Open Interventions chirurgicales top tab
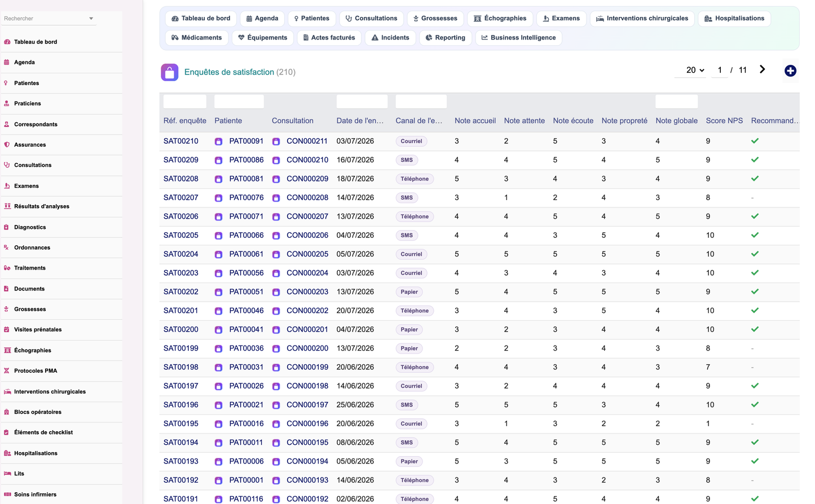This screenshot has height=504, width=815. point(642,19)
